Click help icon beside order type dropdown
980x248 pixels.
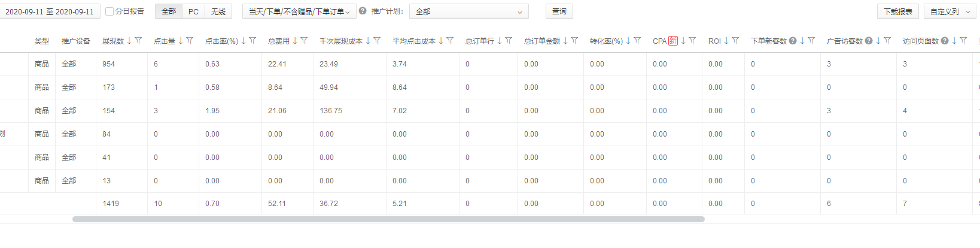click(x=363, y=11)
